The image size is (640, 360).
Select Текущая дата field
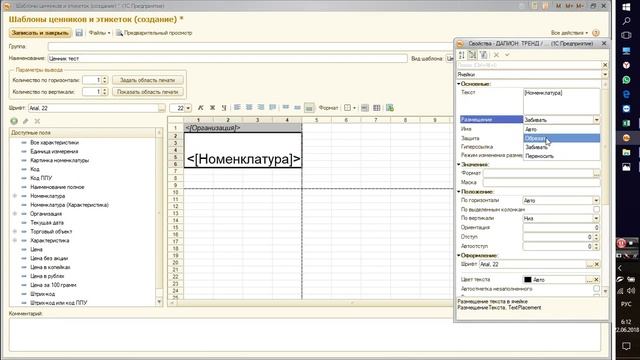47,222
